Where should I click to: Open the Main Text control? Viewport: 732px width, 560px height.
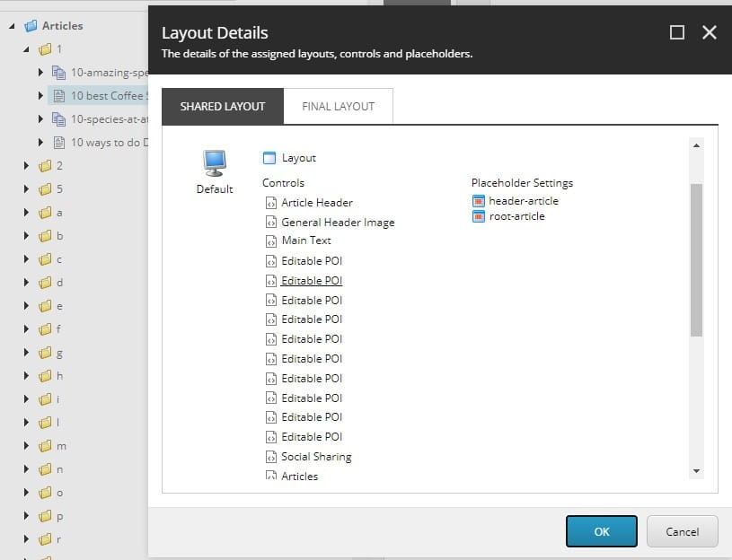click(306, 241)
